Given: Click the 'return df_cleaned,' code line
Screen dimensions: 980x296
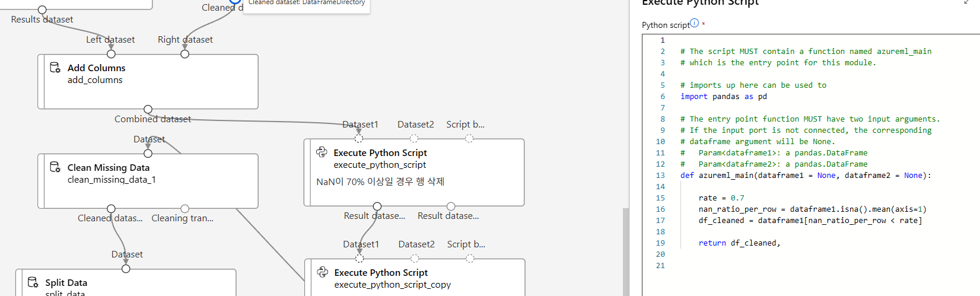Looking at the screenshot, I should (739, 243).
